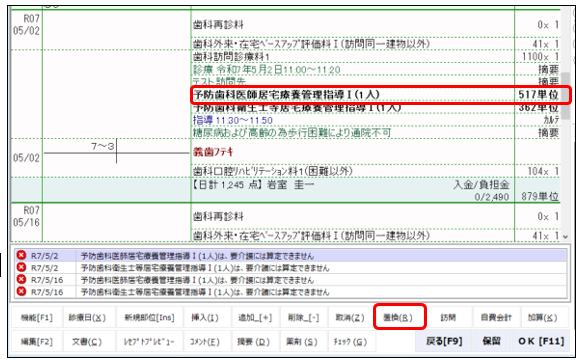Click the 機能[F1] button
The width and height of the screenshot is (583, 364).
pyautogui.click(x=36, y=318)
